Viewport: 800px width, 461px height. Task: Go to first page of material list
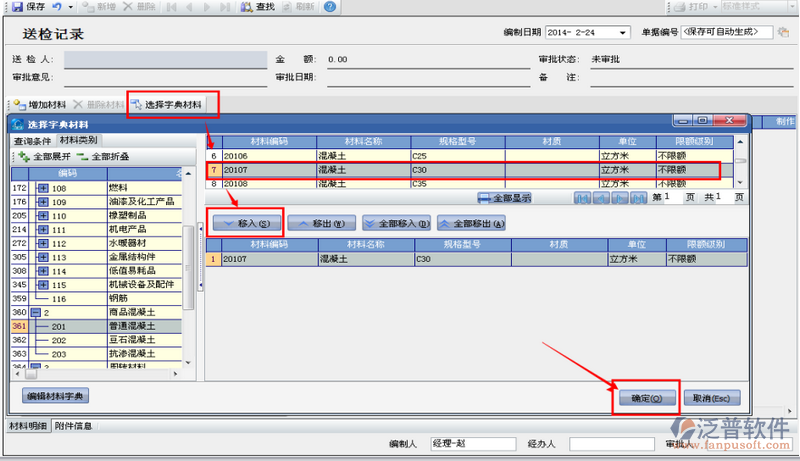click(582, 198)
